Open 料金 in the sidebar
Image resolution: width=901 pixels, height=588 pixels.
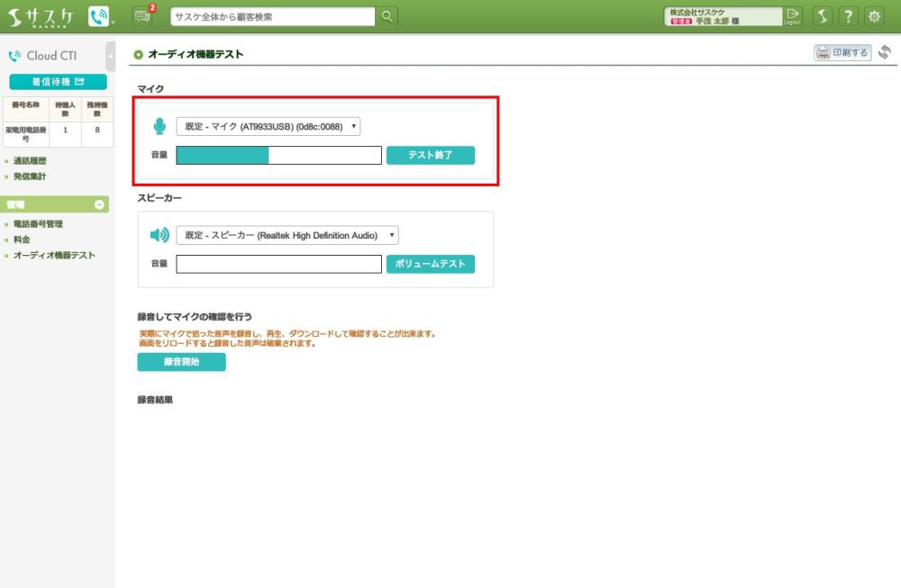[22, 240]
